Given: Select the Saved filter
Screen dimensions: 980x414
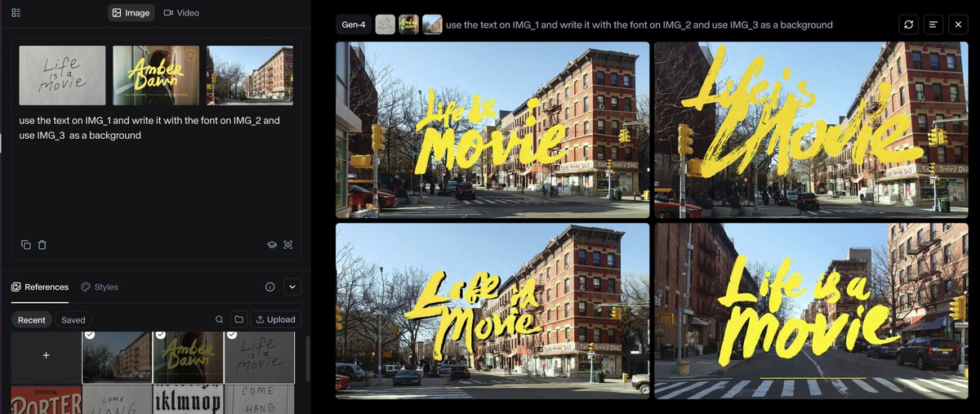Looking at the screenshot, I should [x=73, y=320].
